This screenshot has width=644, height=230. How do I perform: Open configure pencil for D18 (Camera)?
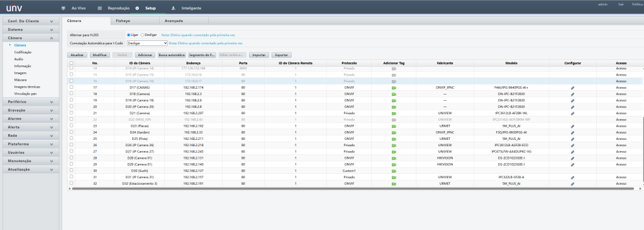pyautogui.click(x=572, y=95)
